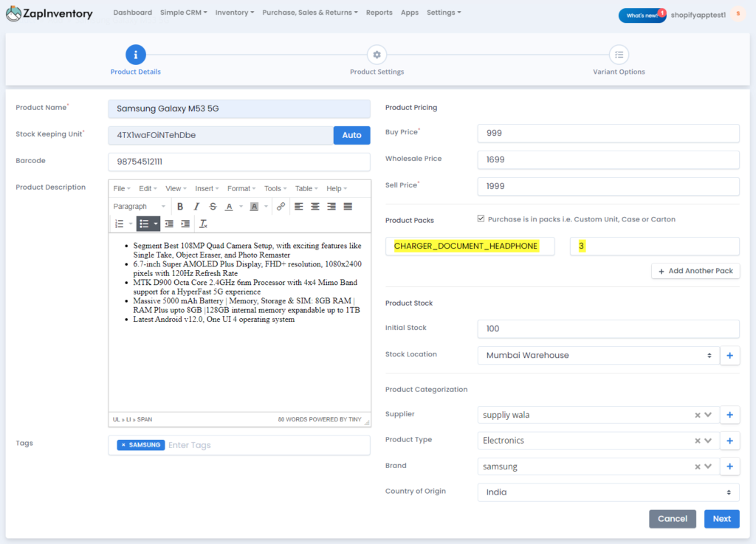Expand the Brand dropdown arrow
Screen dimensions: 756x544
[x=708, y=466]
